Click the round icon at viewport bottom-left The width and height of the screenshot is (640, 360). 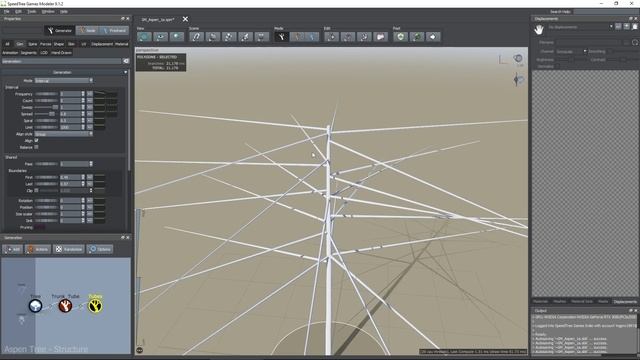140,350
